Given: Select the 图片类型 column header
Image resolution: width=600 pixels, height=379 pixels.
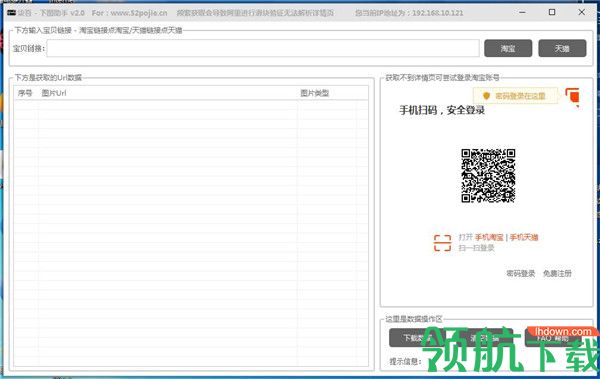Looking at the screenshot, I should point(315,93).
